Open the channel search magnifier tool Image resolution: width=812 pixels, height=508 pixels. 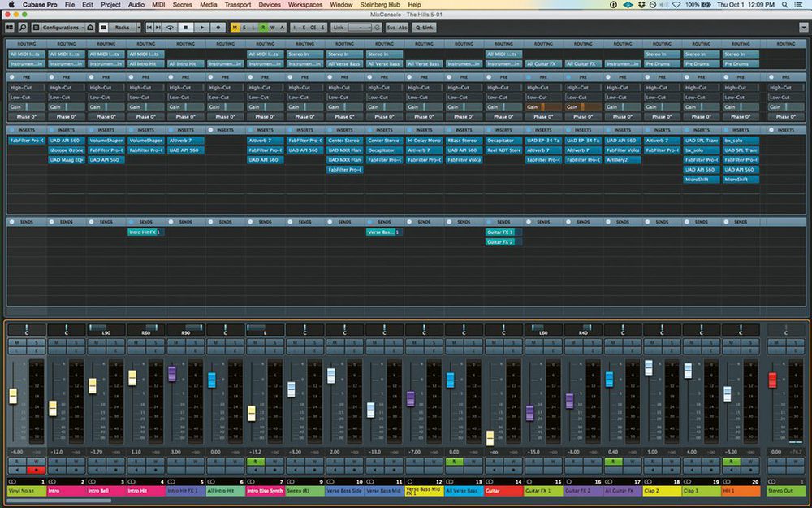(23, 28)
